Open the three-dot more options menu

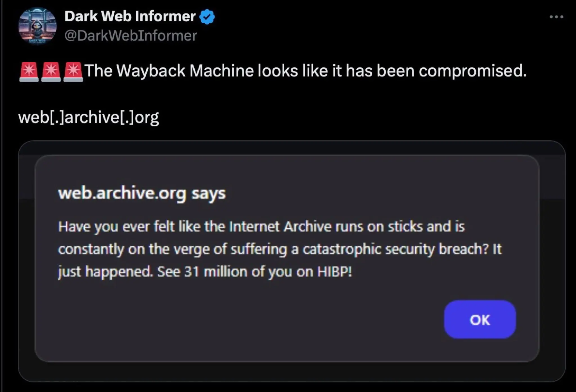556,17
